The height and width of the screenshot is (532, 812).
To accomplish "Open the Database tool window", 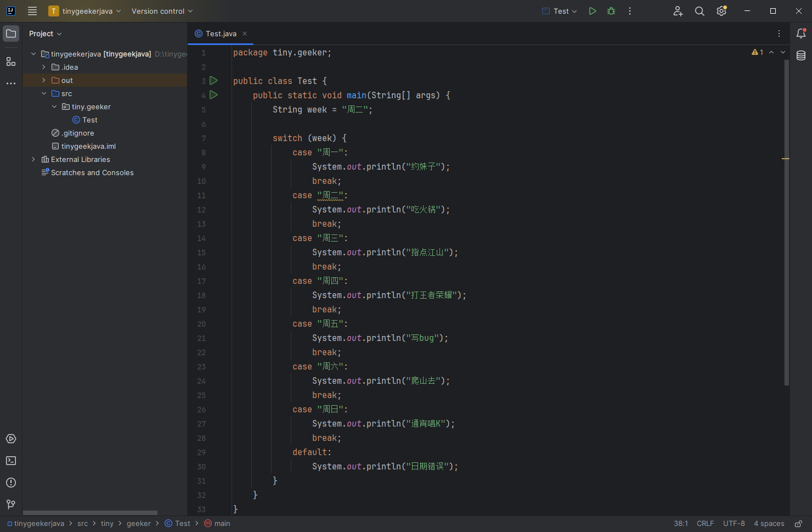I will click(x=801, y=55).
